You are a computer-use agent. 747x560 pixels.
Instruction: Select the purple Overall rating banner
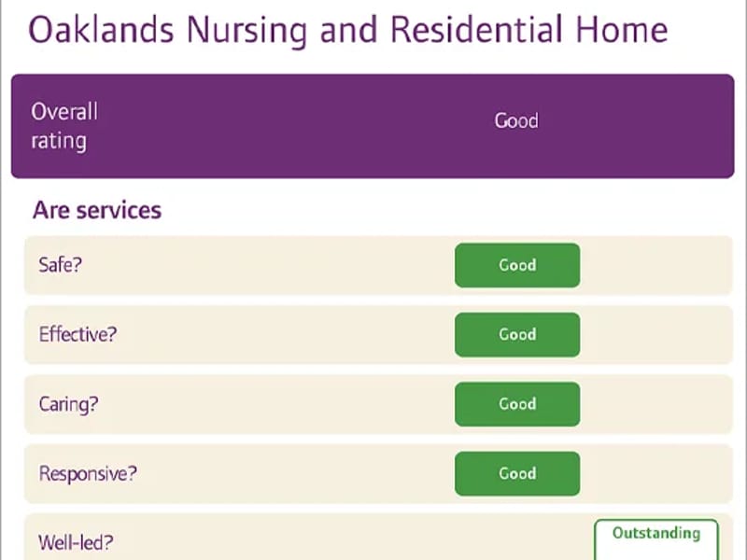click(373, 126)
